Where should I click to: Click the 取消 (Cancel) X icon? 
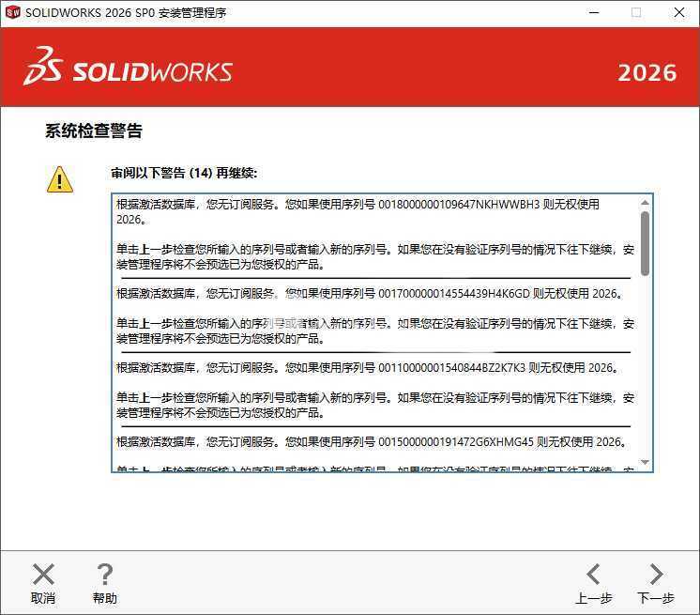pyautogui.click(x=43, y=575)
